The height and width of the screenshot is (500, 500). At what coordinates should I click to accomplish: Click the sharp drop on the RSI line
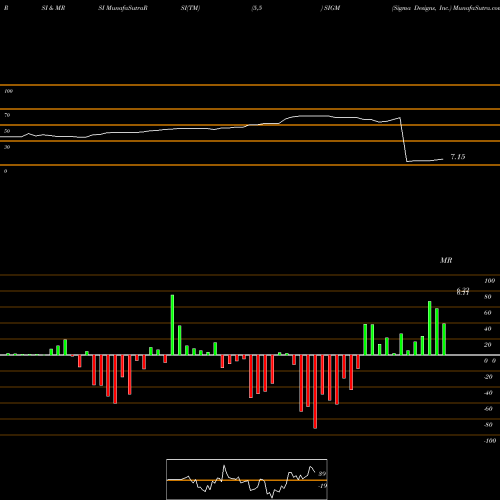coord(403,139)
